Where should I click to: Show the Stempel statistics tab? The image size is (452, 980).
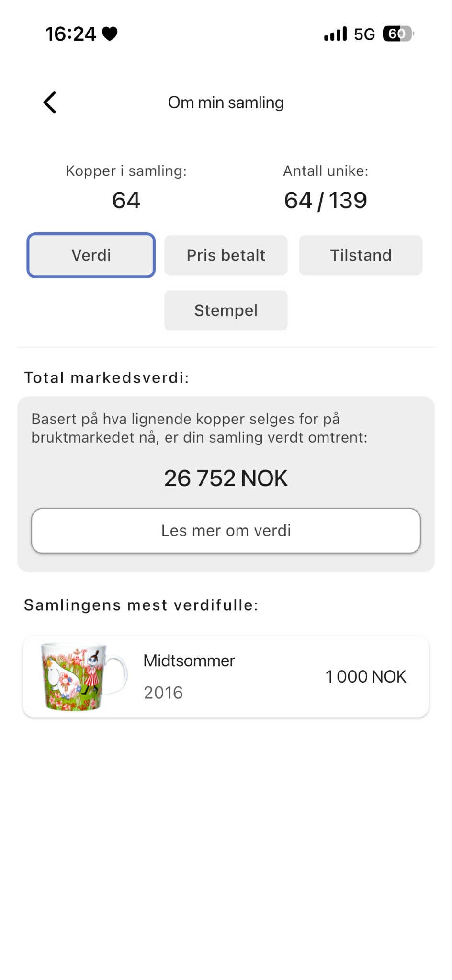226,310
